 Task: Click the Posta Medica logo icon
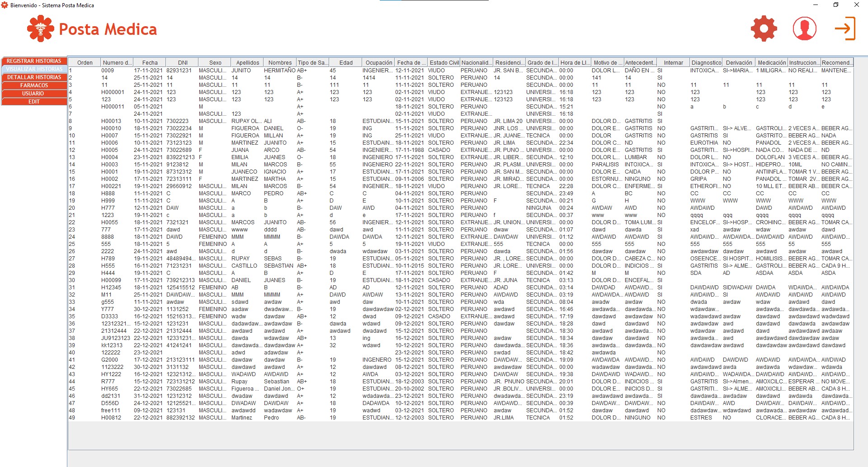click(x=41, y=29)
